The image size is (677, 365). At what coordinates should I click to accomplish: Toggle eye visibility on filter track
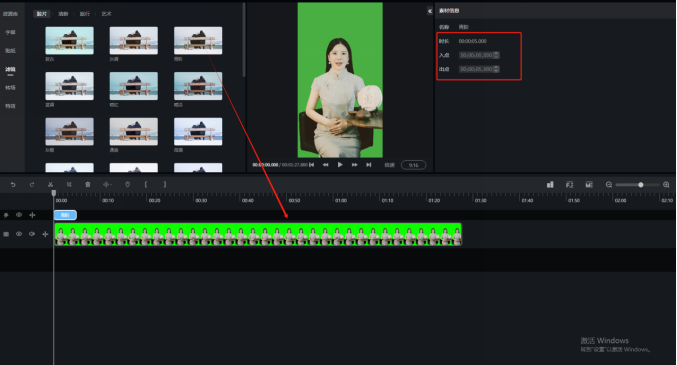pos(19,215)
